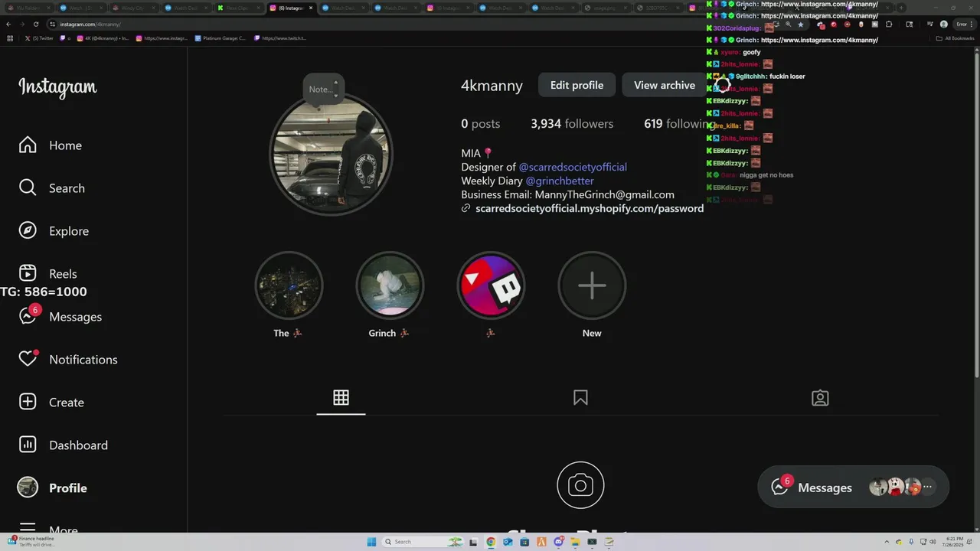Add a New highlight

click(592, 286)
